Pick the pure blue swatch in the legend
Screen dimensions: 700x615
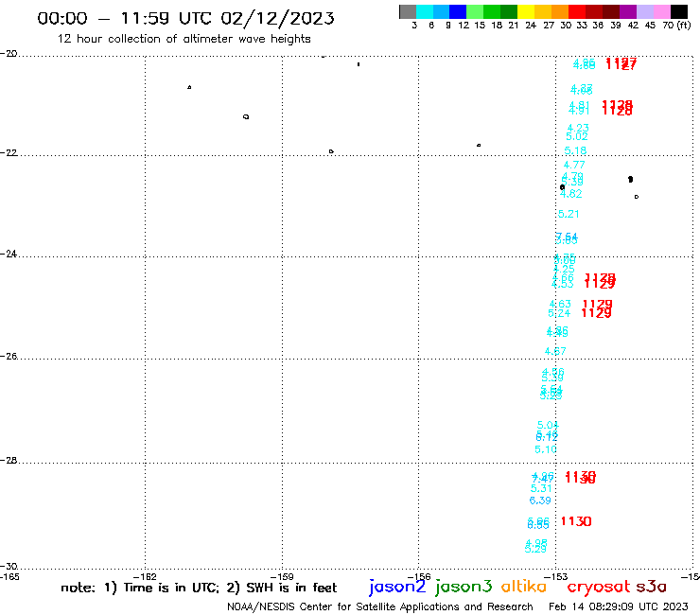[x=459, y=11]
